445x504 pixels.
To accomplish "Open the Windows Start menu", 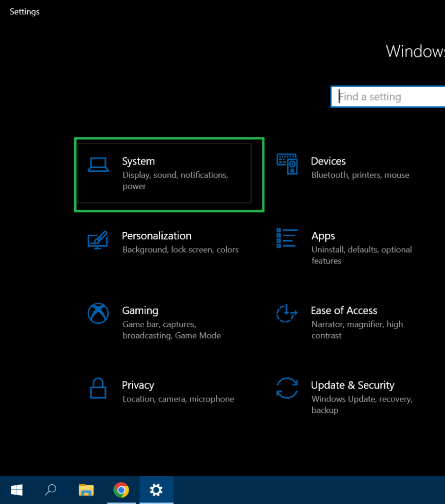I will click(17, 490).
